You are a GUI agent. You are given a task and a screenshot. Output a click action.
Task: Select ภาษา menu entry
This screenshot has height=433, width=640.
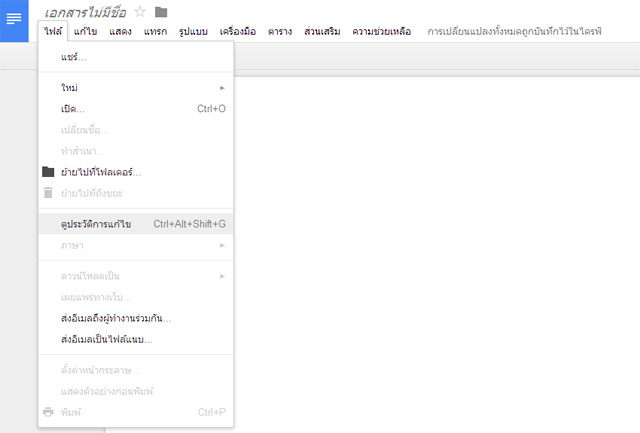[x=136, y=245]
